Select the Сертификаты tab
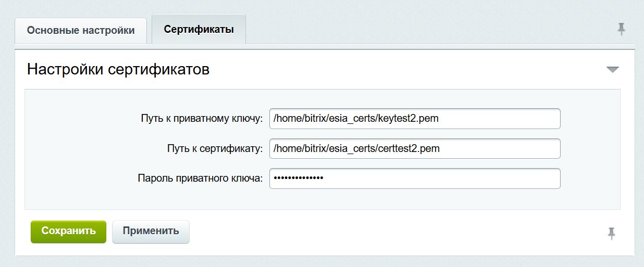Screen dimensions: 644x267 tap(199, 29)
